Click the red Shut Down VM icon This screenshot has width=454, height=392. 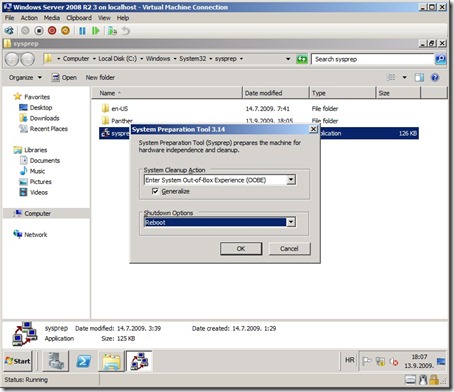pyautogui.click(x=52, y=31)
